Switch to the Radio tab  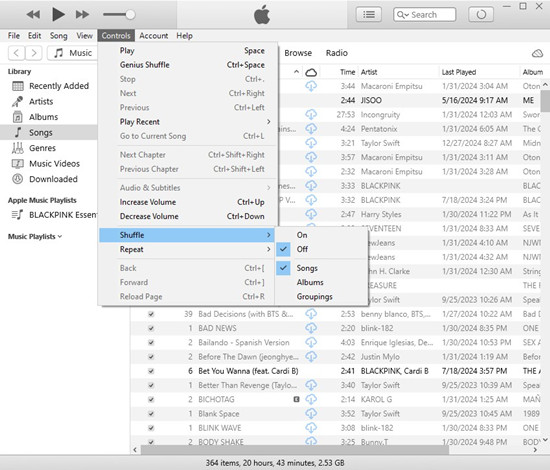tap(336, 53)
